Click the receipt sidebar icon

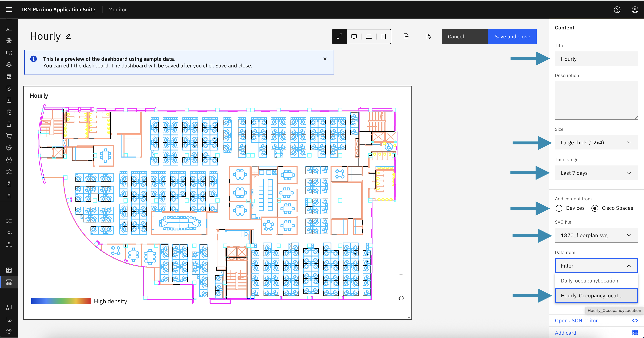[9, 100]
